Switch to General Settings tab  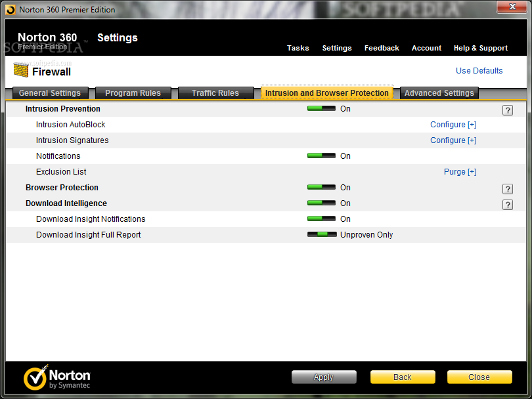[50, 93]
